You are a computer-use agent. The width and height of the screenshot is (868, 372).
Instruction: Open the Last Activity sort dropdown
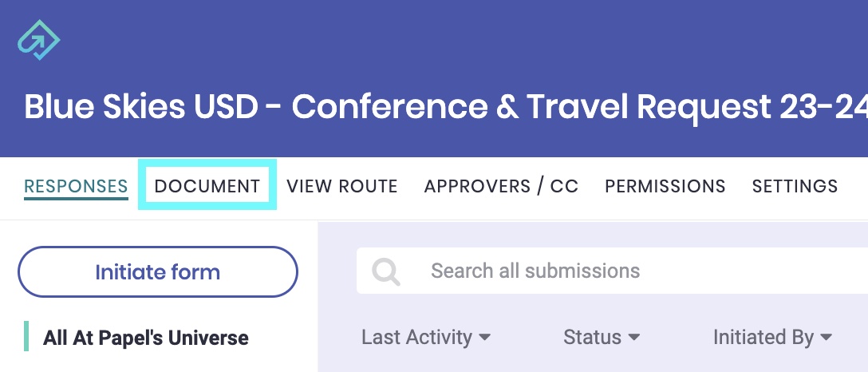point(426,337)
